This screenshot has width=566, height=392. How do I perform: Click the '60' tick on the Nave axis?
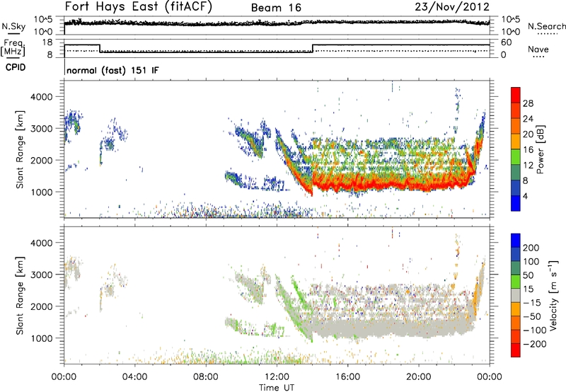click(x=506, y=42)
